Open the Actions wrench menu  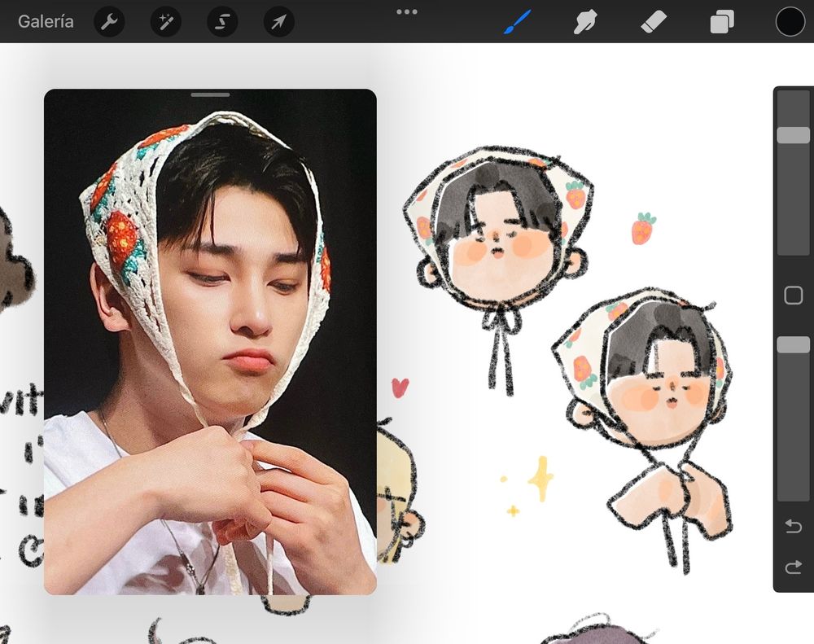tap(109, 22)
